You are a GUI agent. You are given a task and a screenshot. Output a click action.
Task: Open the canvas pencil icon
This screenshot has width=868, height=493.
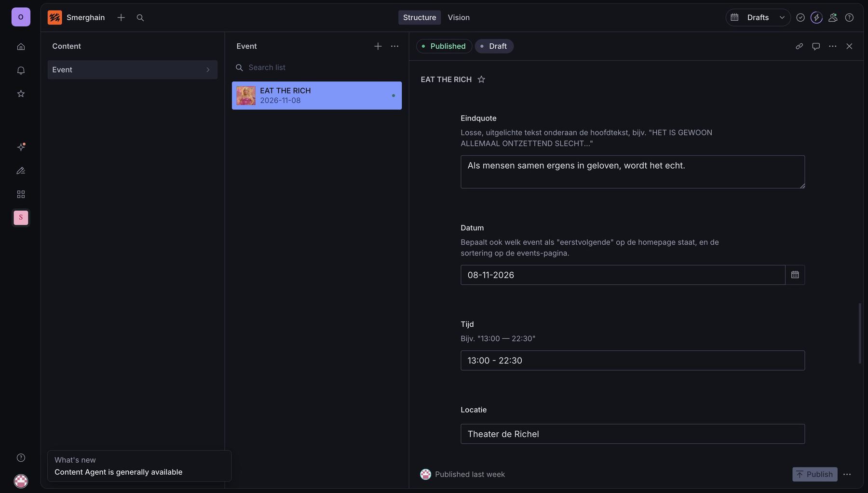pyautogui.click(x=21, y=171)
